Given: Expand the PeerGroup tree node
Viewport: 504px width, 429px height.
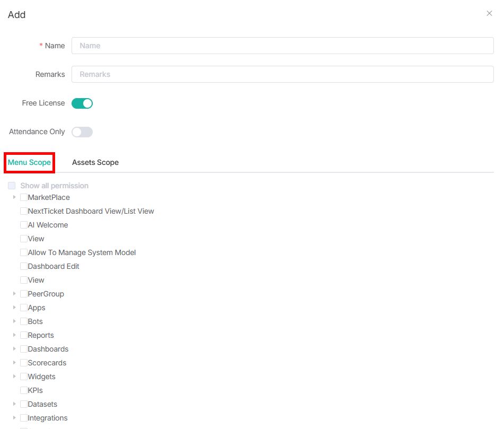Looking at the screenshot, I should coord(14,294).
